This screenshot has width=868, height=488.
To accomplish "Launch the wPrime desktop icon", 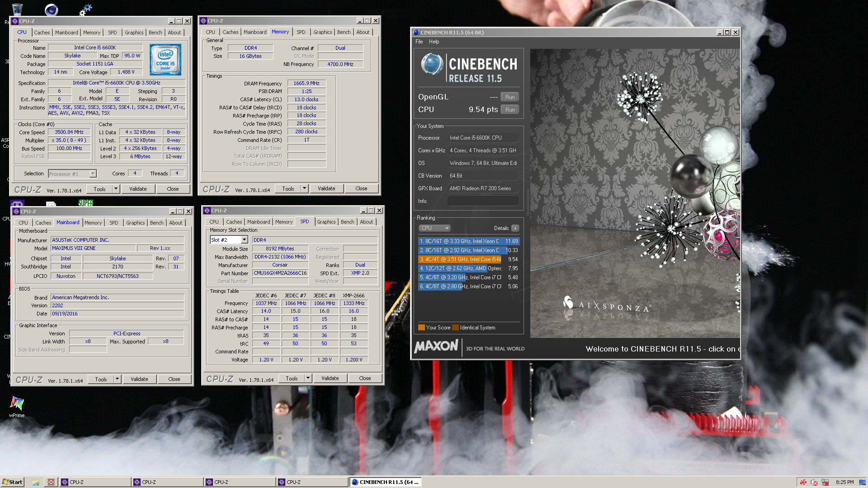I will (17, 407).
